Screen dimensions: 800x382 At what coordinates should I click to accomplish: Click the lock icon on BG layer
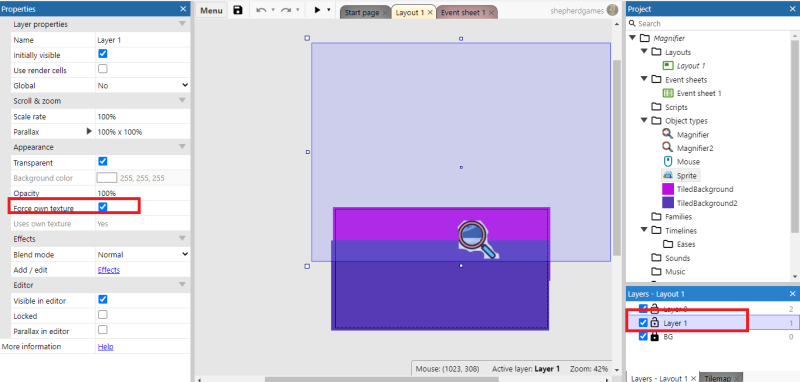click(655, 337)
